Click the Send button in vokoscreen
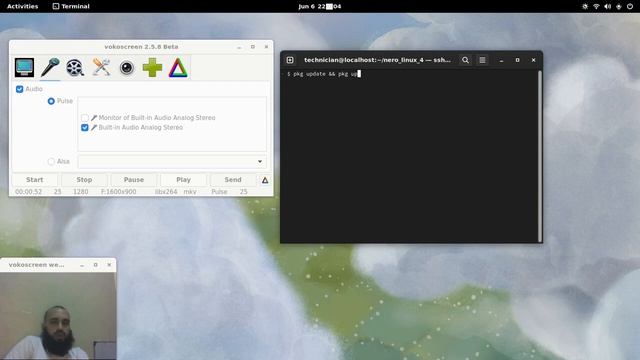 pyautogui.click(x=233, y=180)
